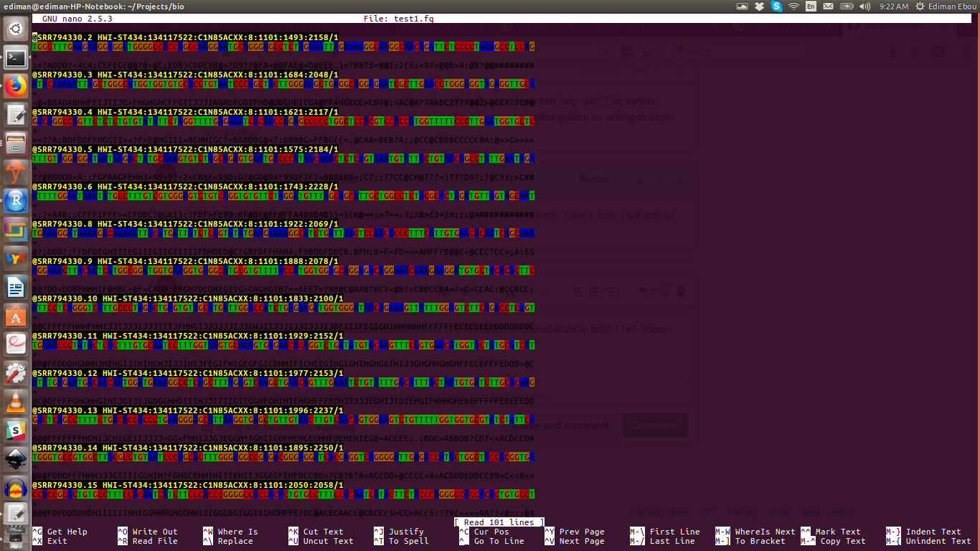Click the '^X Exit' shortcut label
The image size is (980, 551).
point(50,541)
